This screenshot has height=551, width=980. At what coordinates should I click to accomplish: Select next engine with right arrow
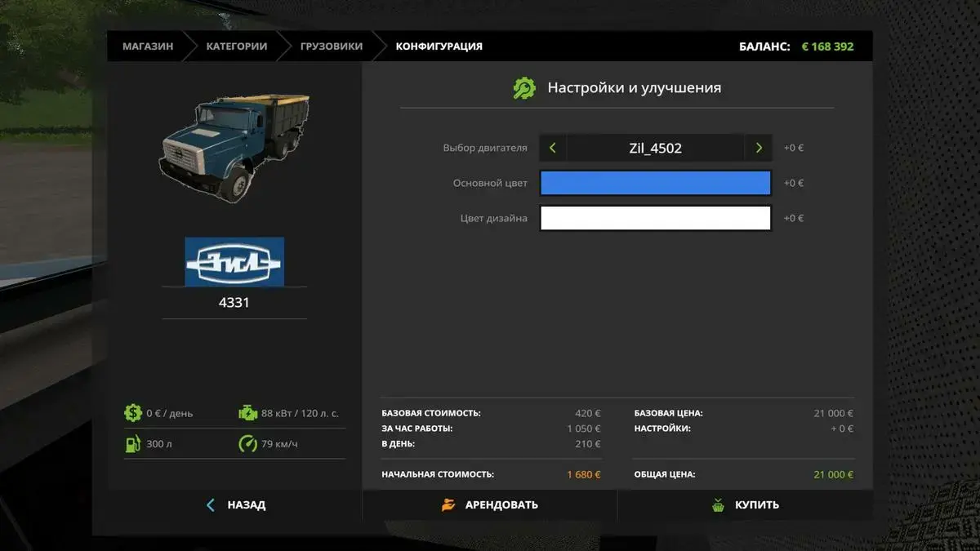point(759,149)
